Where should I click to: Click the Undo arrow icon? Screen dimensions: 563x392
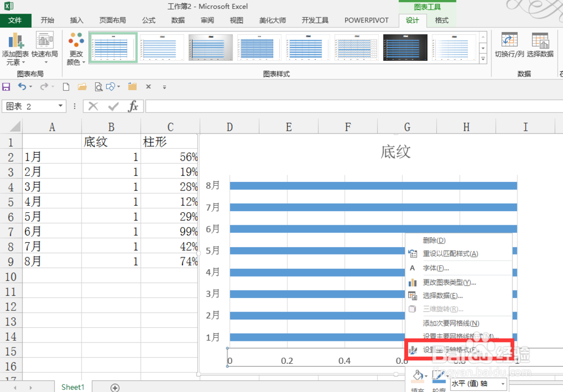[x=20, y=86]
